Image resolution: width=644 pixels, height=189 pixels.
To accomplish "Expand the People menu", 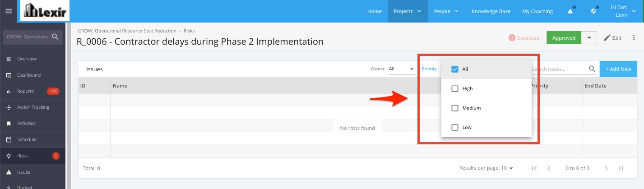I will point(446,11).
